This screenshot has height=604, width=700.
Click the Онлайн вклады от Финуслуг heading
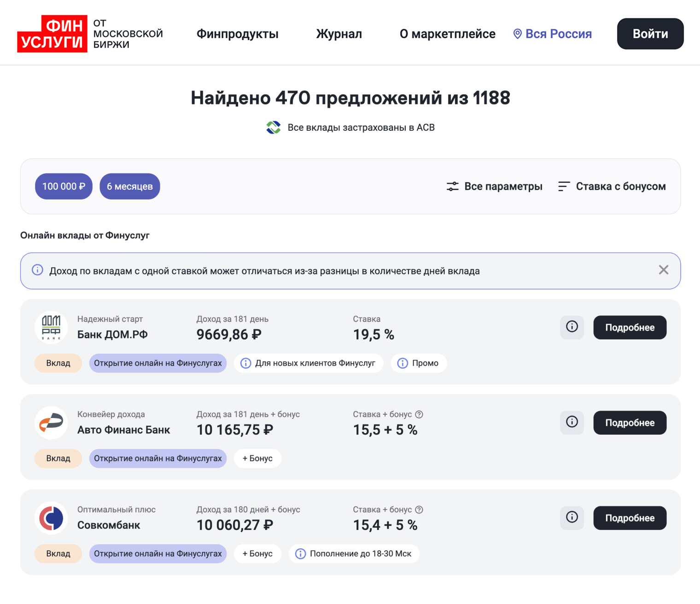(85, 235)
